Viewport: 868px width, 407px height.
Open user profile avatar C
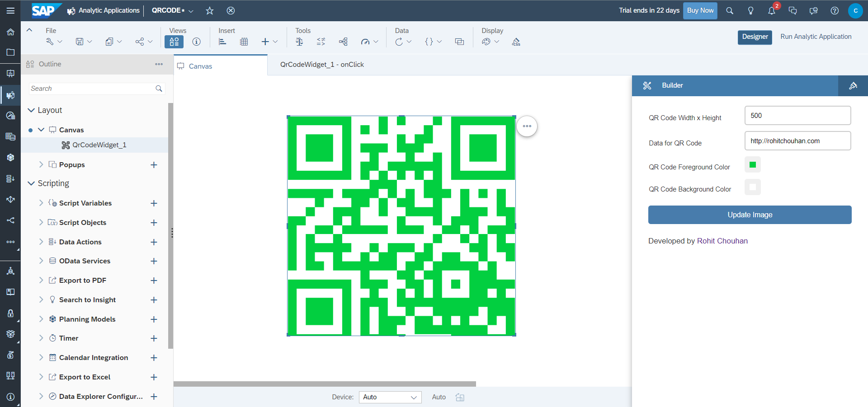[x=855, y=10]
